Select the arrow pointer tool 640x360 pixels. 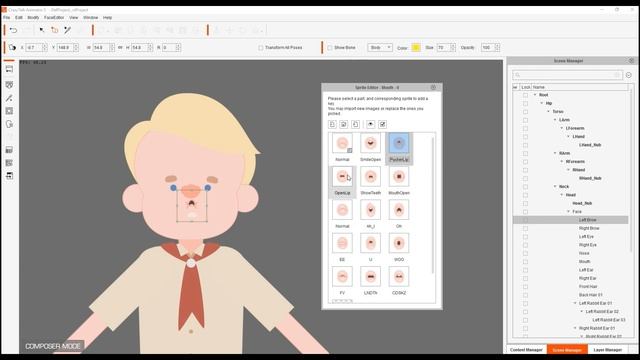[42, 30]
